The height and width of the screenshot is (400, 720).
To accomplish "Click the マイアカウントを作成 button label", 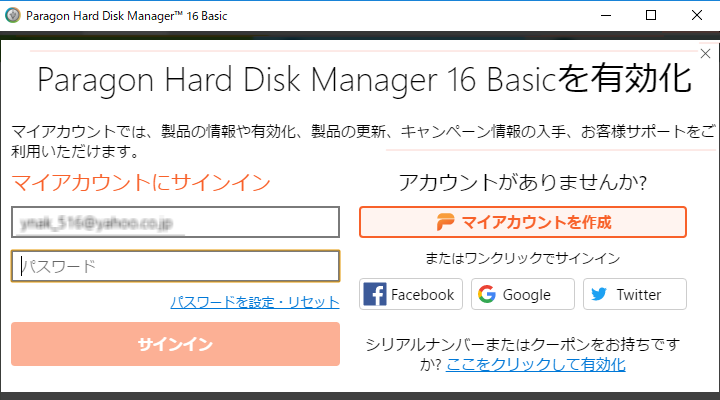I will pos(536,222).
